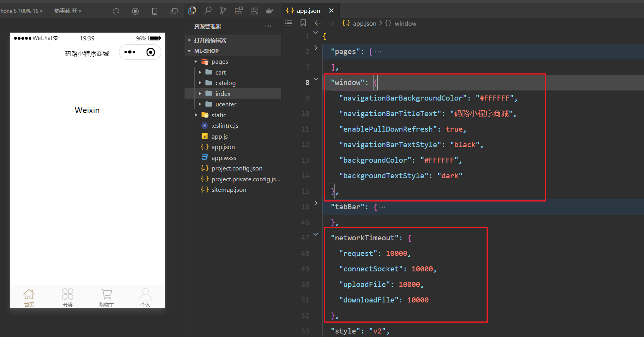Click the "dark" backgroundTextStyle value
The image size is (644, 337).
pos(450,176)
